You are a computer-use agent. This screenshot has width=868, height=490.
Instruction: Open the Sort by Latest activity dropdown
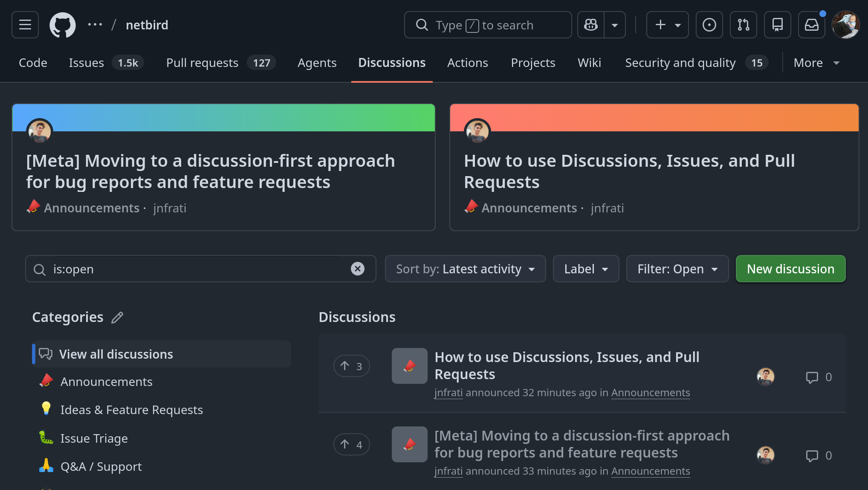click(x=465, y=269)
